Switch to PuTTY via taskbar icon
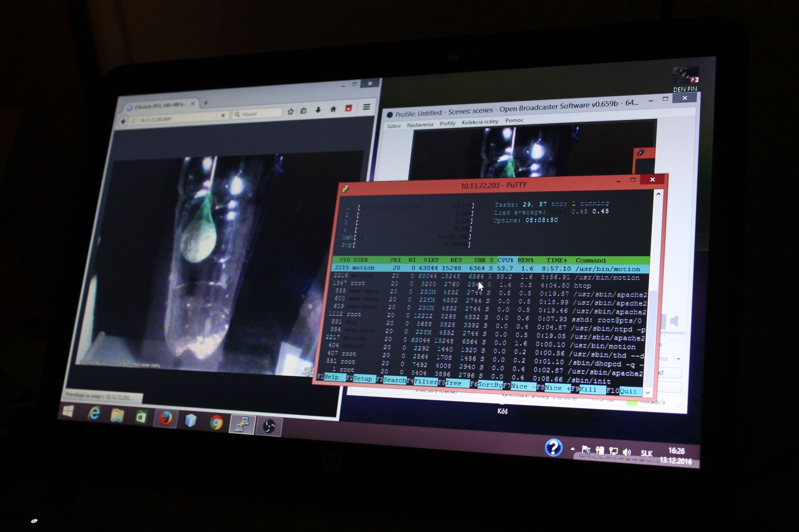The width and height of the screenshot is (799, 532). 242,424
